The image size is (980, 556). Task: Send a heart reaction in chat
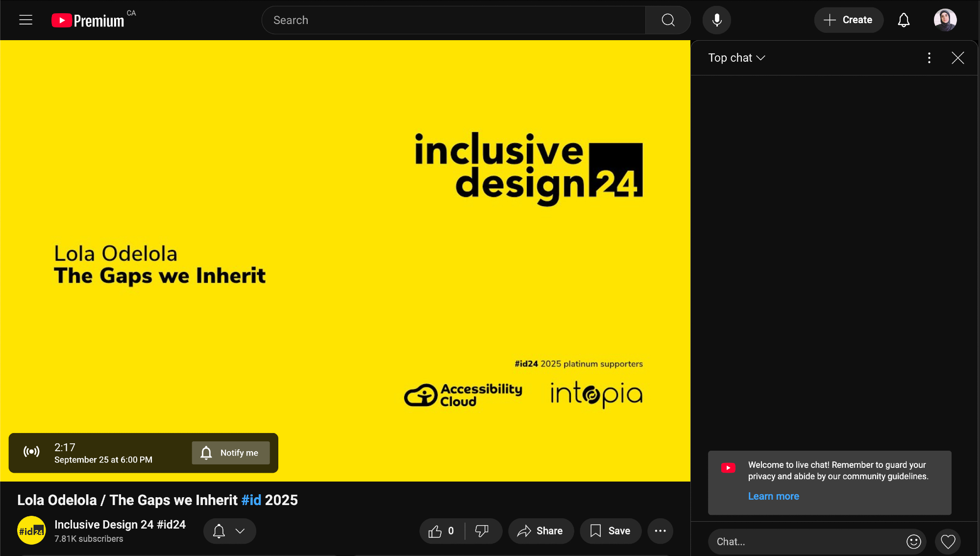click(948, 541)
